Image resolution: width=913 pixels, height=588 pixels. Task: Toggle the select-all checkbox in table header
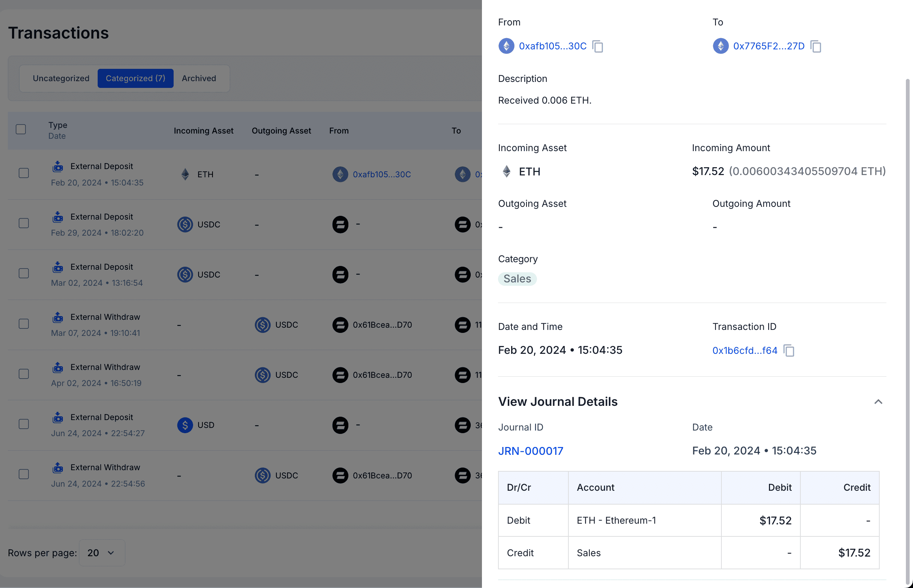pyautogui.click(x=21, y=129)
